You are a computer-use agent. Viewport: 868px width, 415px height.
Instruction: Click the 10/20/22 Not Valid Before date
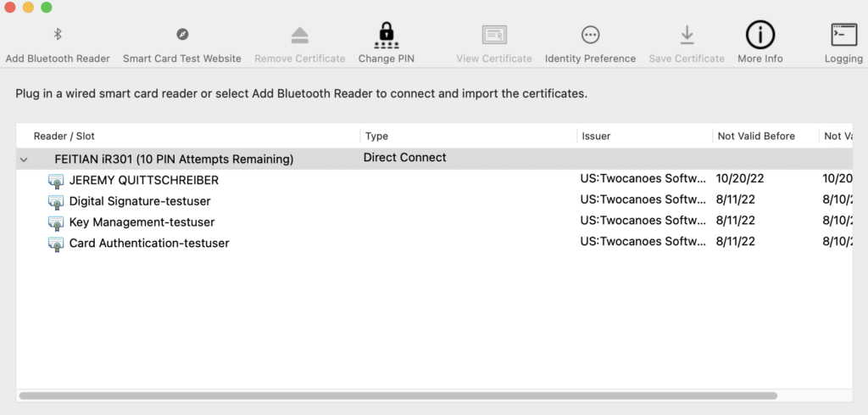(x=740, y=179)
